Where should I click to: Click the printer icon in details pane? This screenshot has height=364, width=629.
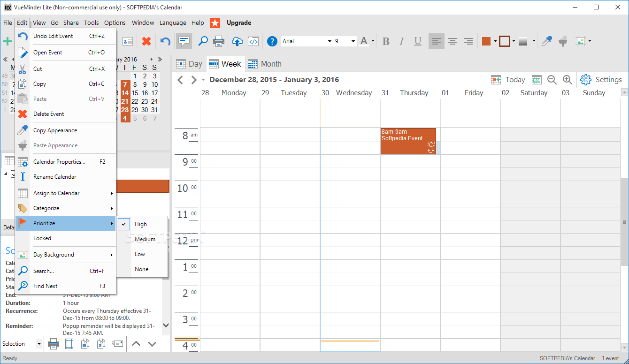54,344
